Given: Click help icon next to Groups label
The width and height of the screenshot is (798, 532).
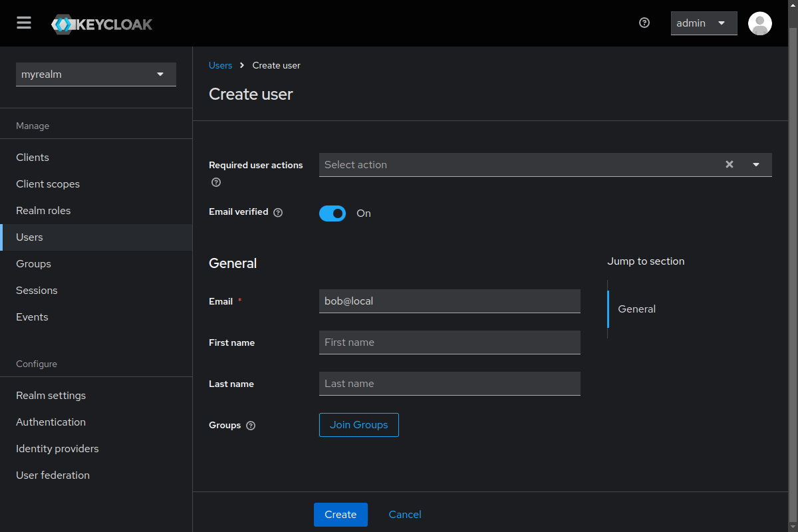Looking at the screenshot, I should point(251,426).
